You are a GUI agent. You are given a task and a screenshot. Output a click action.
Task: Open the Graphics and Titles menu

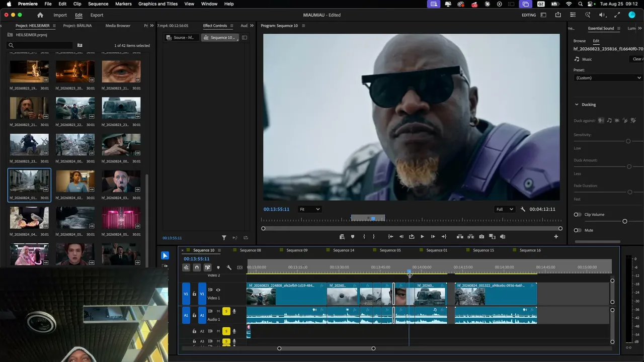tap(158, 4)
